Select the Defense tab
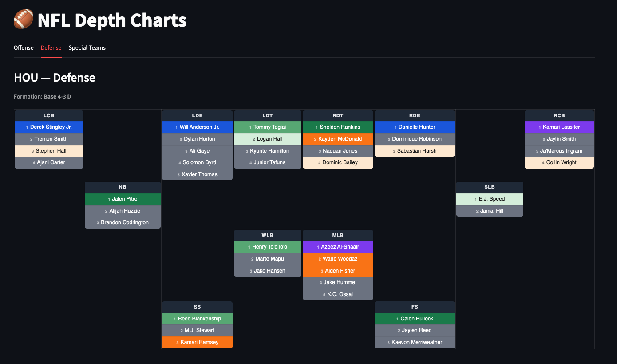 (x=51, y=47)
